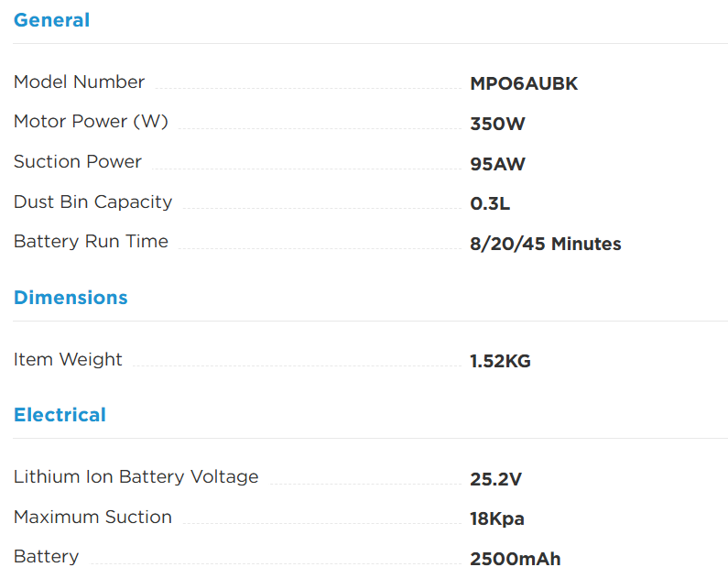This screenshot has width=728, height=578.
Task: Click the Electrical section heading
Action: pyautogui.click(x=60, y=415)
